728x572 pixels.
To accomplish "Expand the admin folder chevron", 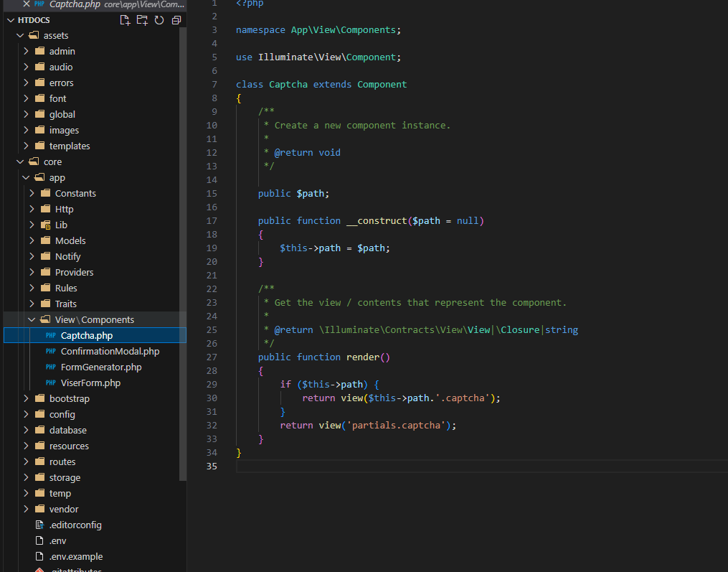I will (26, 51).
